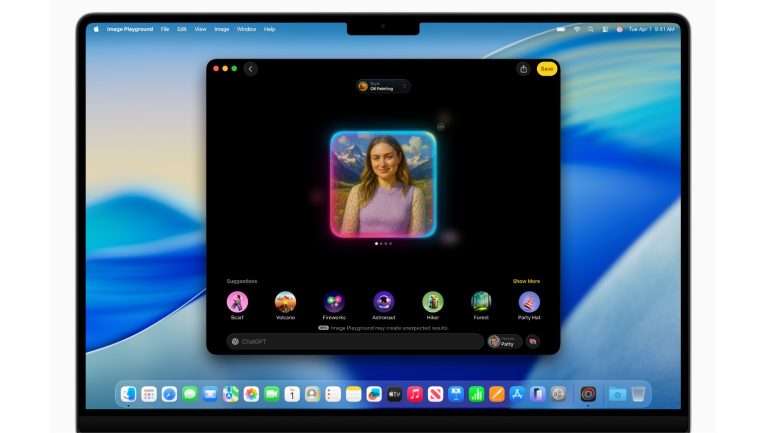Launch Freeform from the Dock
Screen dimensions: 770x433
[374, 394]
